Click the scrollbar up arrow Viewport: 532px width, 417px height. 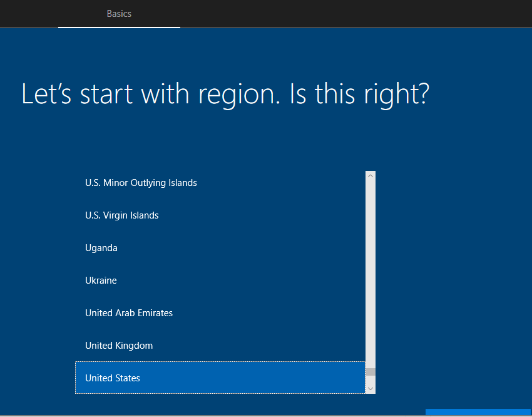tap(371, 176)
